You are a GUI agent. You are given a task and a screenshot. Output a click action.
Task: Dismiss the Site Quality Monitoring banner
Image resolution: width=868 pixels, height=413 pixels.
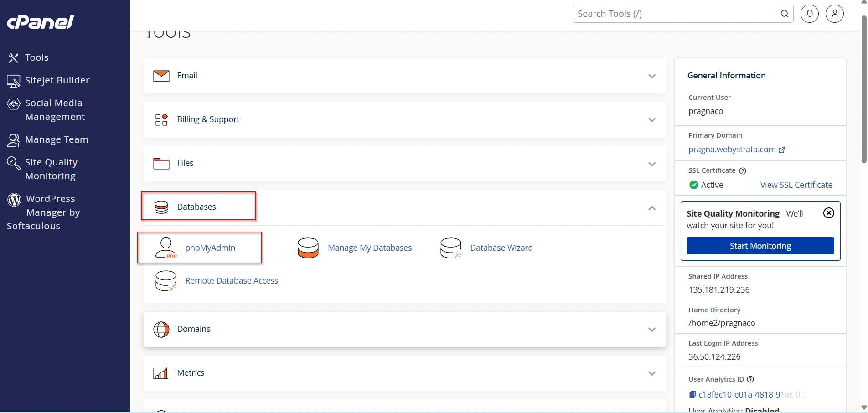829,213
